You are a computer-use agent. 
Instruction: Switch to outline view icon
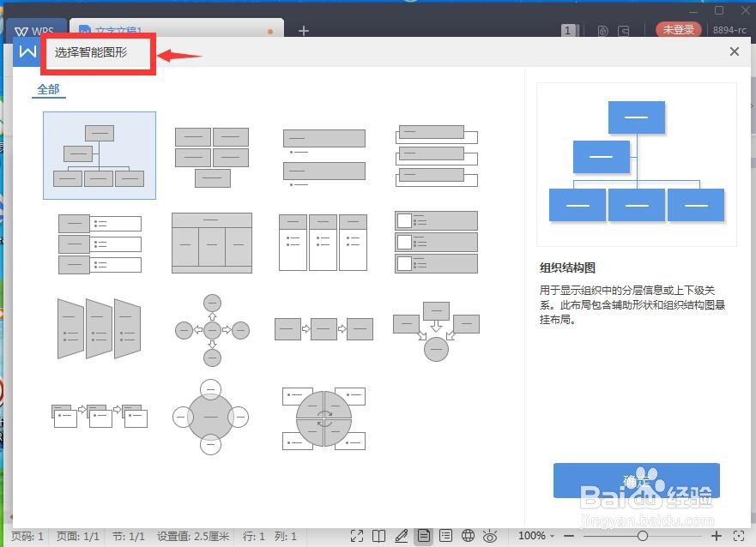pos(446,536)
